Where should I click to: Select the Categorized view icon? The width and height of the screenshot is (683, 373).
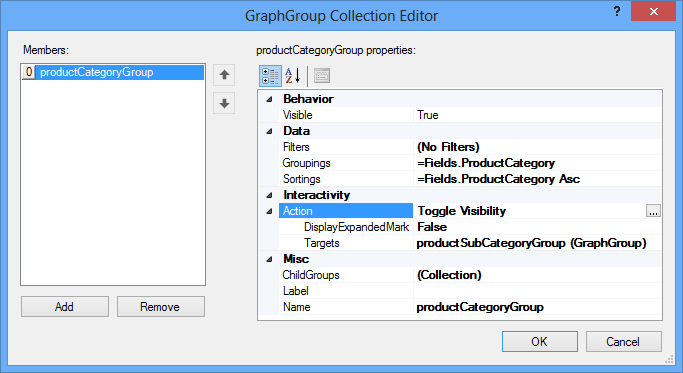[x=270, y=76]
